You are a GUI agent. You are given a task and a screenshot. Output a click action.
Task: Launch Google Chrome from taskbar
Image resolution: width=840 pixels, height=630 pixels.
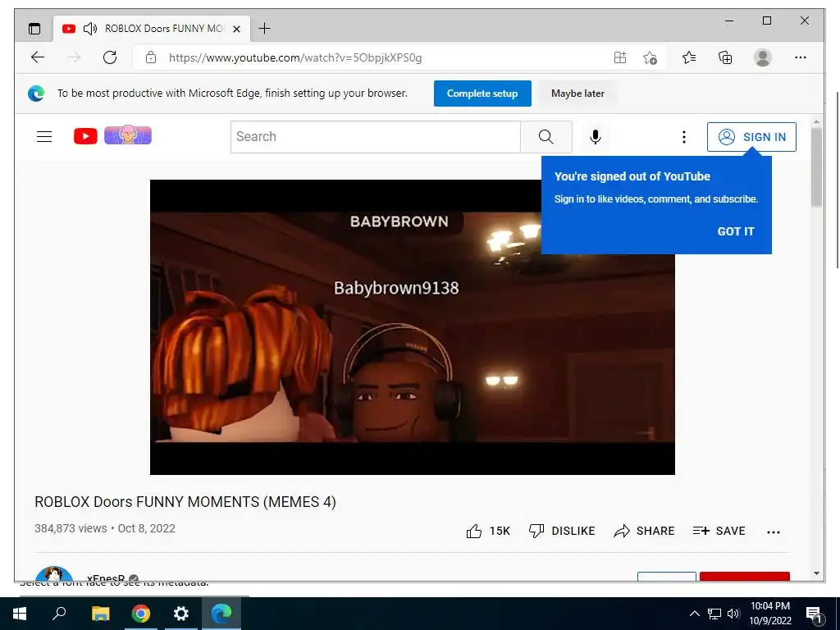point(141,614)
